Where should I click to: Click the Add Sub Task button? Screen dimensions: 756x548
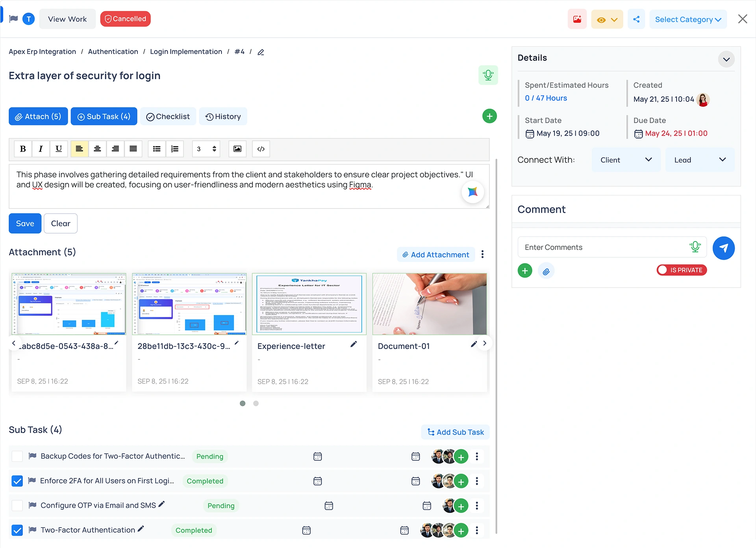click(x=455, y=432)
